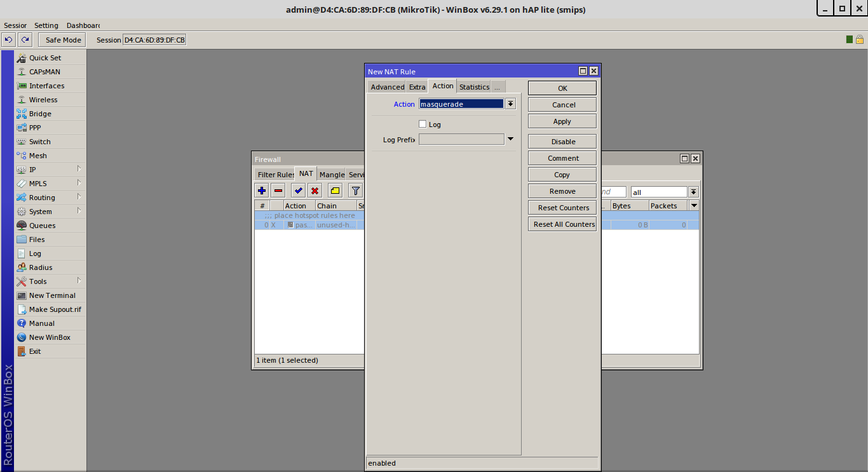Expand the Routing submenu
868x472 pixels.
(x=51, y=198)
